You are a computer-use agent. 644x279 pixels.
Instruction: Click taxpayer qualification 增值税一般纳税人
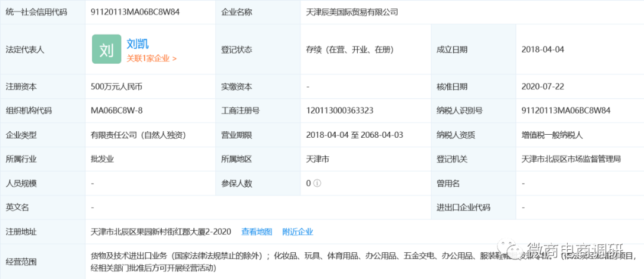(552, 135)
